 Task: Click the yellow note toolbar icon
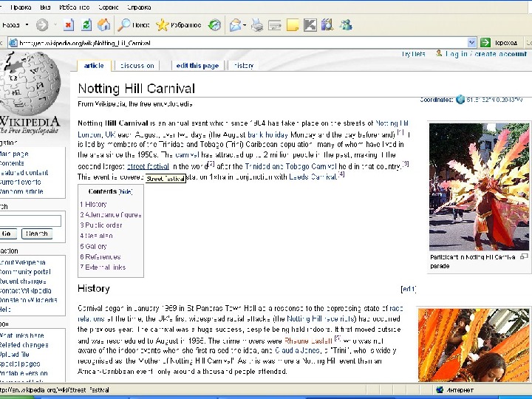(x=293, y=25)
